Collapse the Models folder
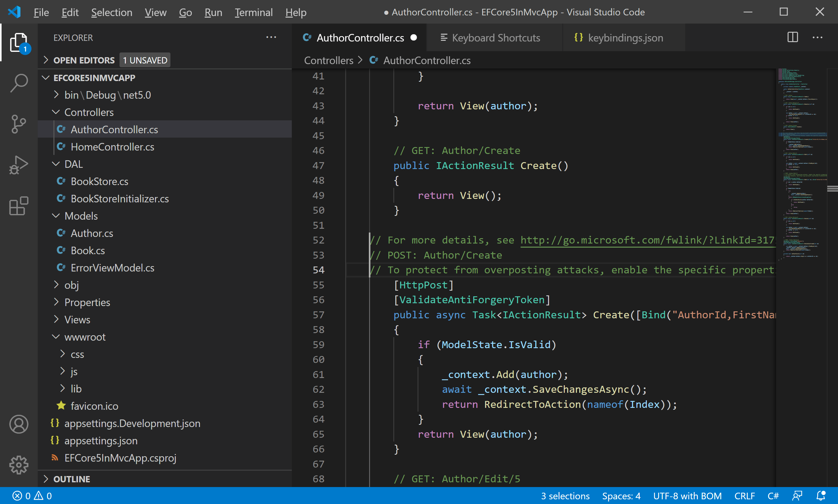The height and width of the screenshot is (504, 838). [165, 216]
